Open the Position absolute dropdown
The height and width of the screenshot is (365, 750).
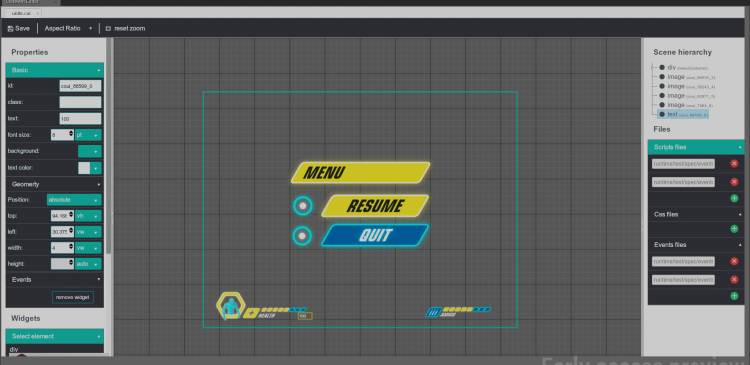(x=74, y=200)
